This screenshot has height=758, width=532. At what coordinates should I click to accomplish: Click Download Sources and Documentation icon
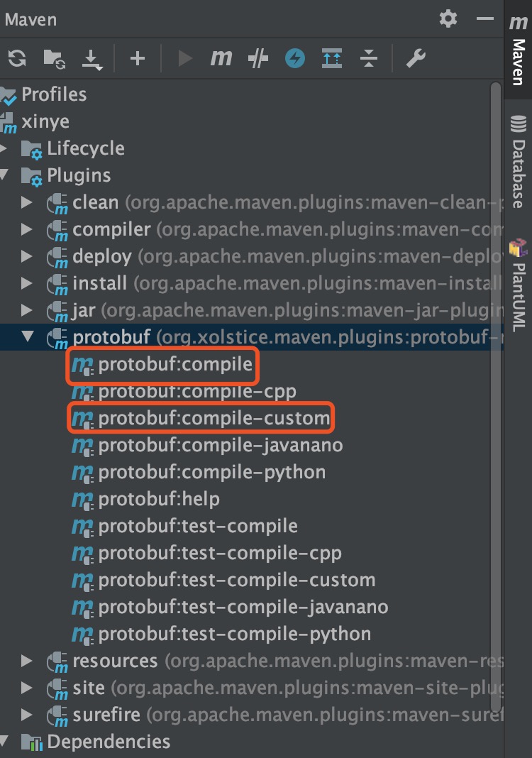(x=92, y=59)
